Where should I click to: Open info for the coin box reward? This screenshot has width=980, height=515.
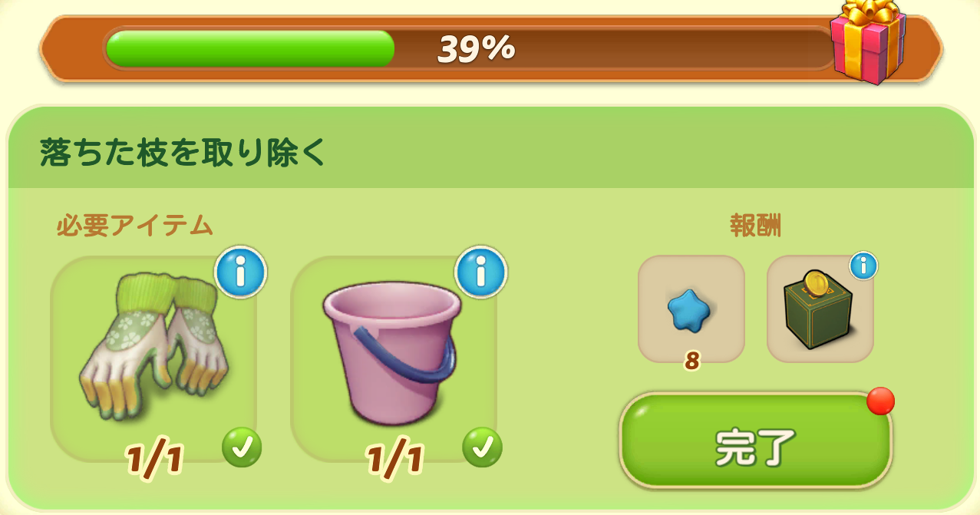coord(863,266)
